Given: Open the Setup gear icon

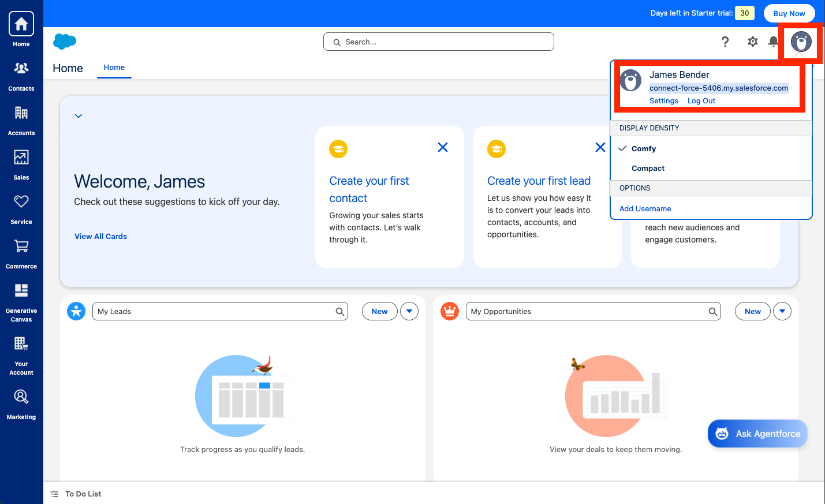Looking at the screenshot, I should click(753, 42).
